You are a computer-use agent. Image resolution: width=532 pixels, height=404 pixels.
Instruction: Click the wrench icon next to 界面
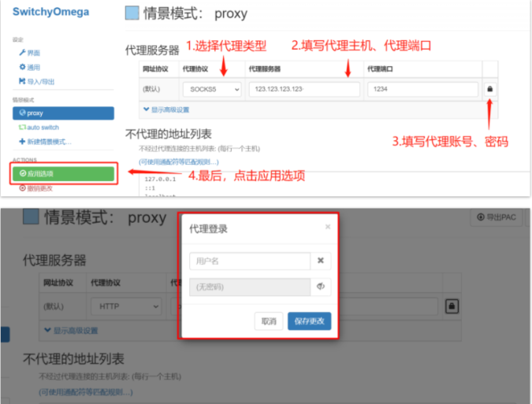click(x=22, y=52)
